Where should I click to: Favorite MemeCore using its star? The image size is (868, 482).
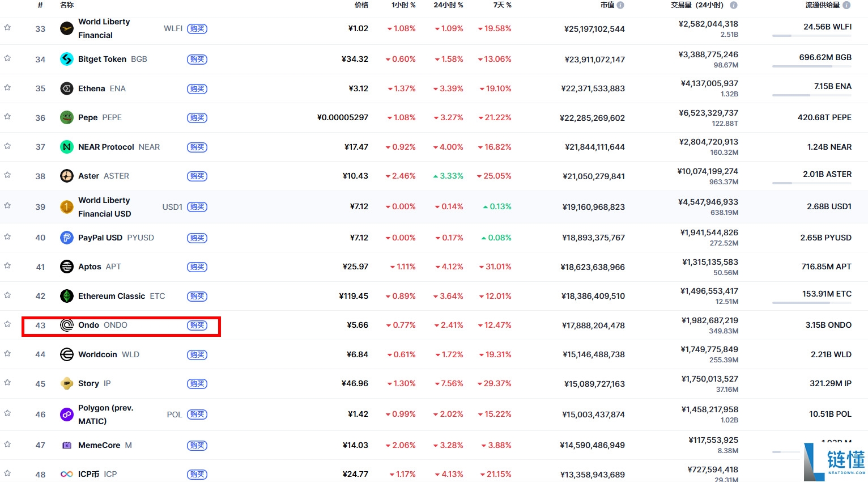click(7, 444)
